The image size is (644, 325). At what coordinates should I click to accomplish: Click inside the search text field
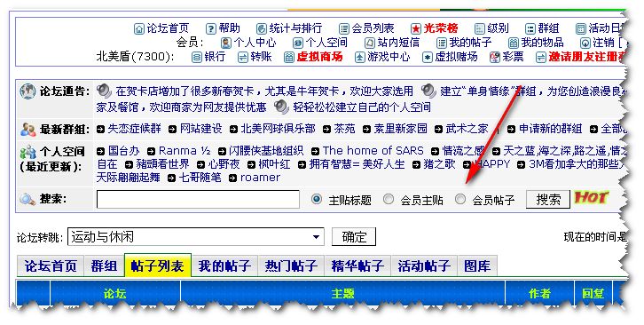tap(198, 200)
